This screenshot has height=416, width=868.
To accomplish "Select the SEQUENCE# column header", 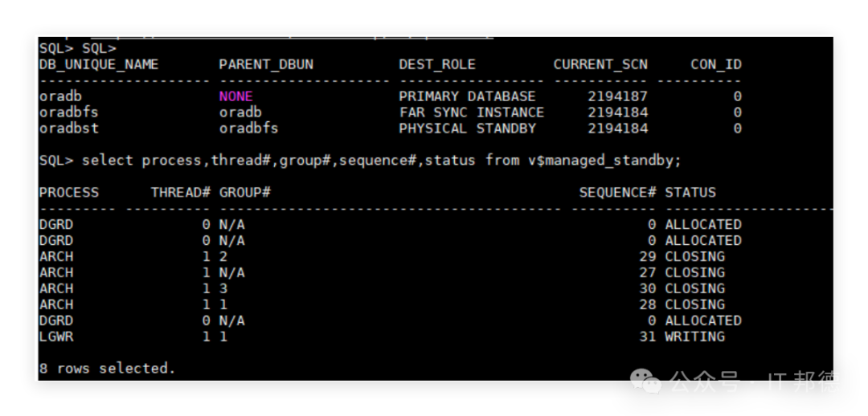I will click(x=617, y=193).
